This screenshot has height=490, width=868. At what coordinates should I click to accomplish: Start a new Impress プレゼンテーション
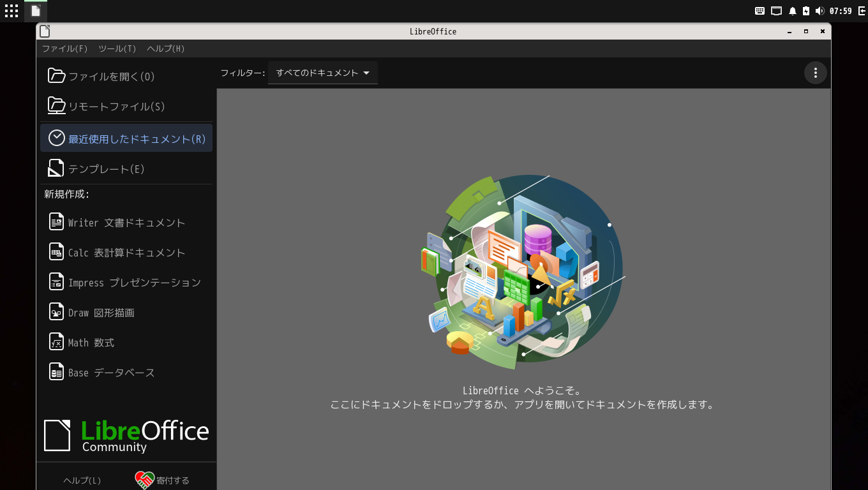(x=126, y=282)
